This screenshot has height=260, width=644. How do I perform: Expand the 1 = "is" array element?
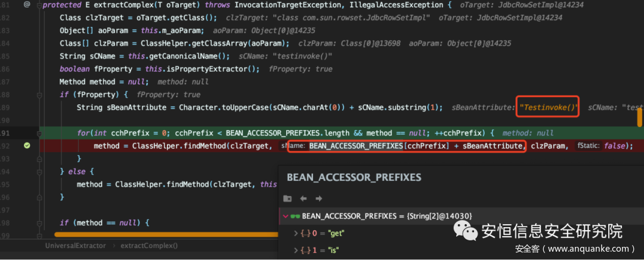(296, 250)
